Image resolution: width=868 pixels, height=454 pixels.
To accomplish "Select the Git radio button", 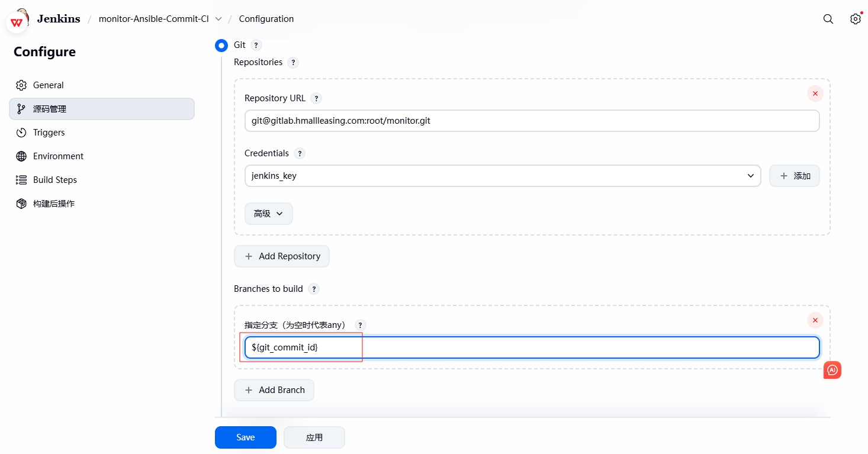I will click(221, 46).
